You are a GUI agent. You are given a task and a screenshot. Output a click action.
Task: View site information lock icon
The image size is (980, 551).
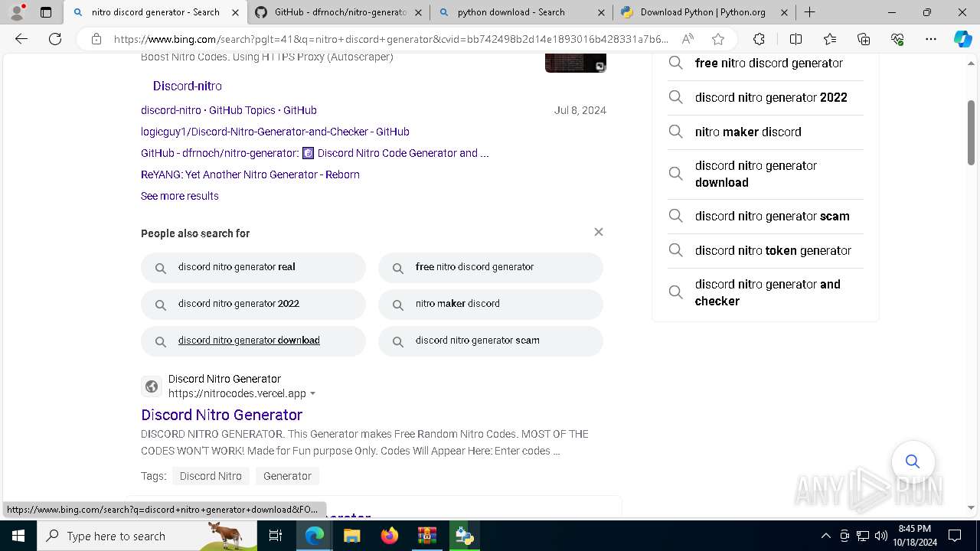coord(96,39)
